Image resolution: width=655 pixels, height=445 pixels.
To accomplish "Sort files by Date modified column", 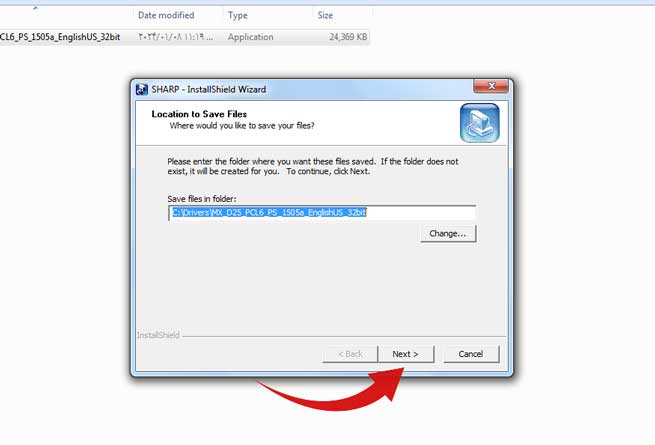I will pos(166,15).
